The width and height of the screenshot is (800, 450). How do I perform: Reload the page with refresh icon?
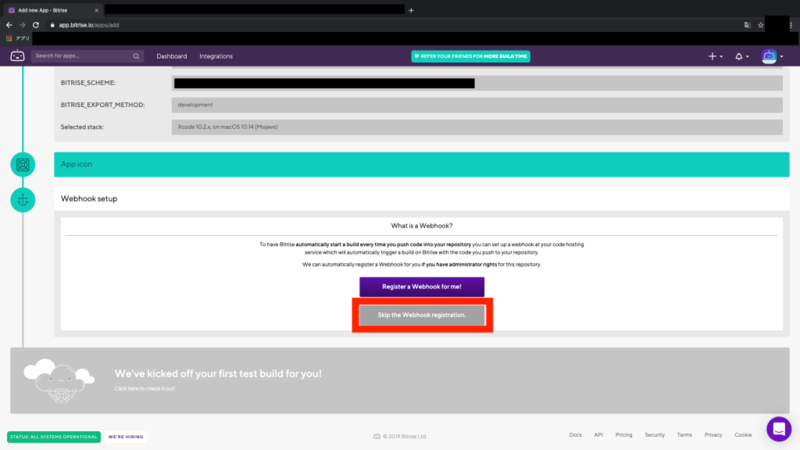coord(36,25)
